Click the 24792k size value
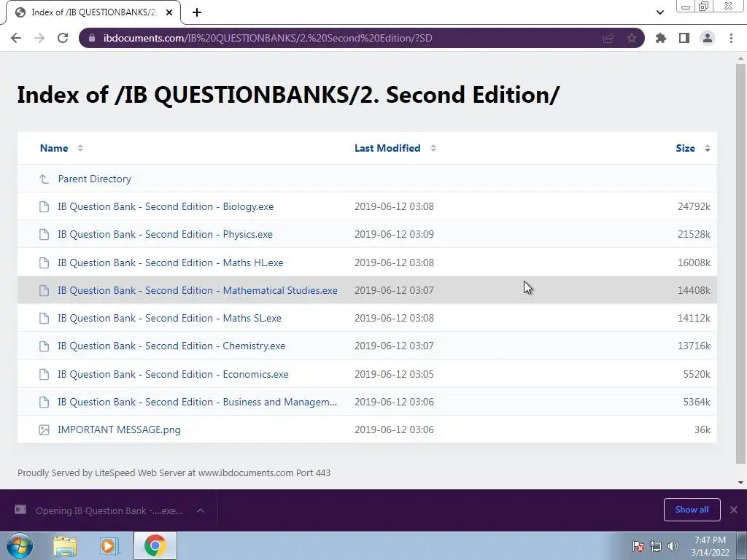Viewport: 747px width, 560px height. coord(694,206)
